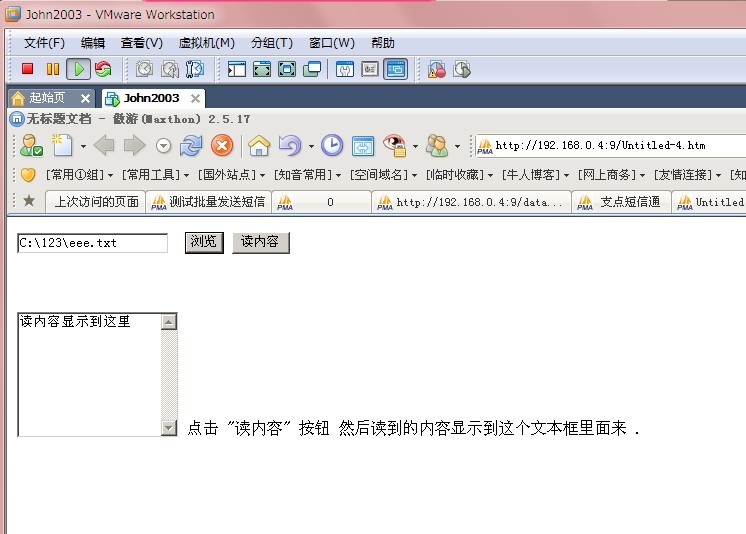The height and width of the screenshot is (534, 746).
Task: Open the 窗口(W) menu
Action: click(332, 43)
